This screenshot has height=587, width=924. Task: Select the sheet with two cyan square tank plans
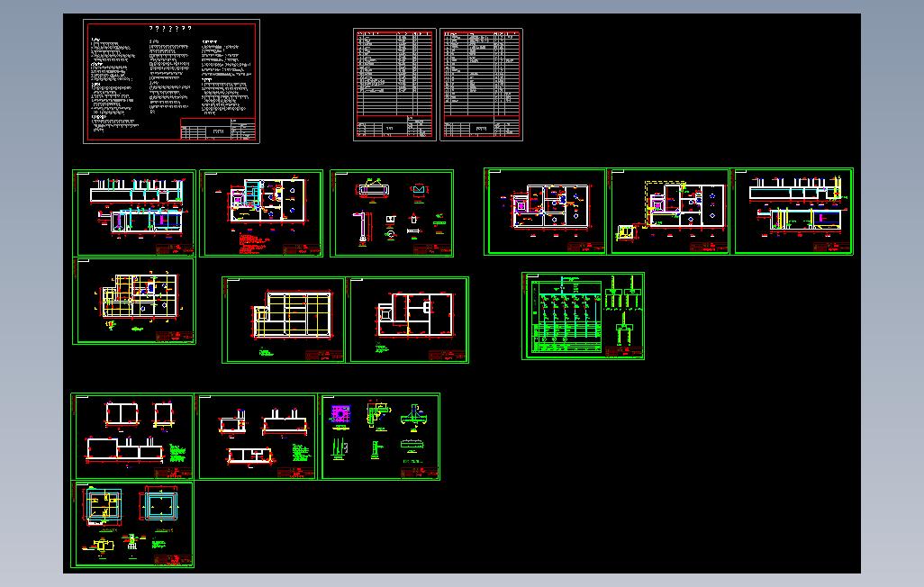132,525
